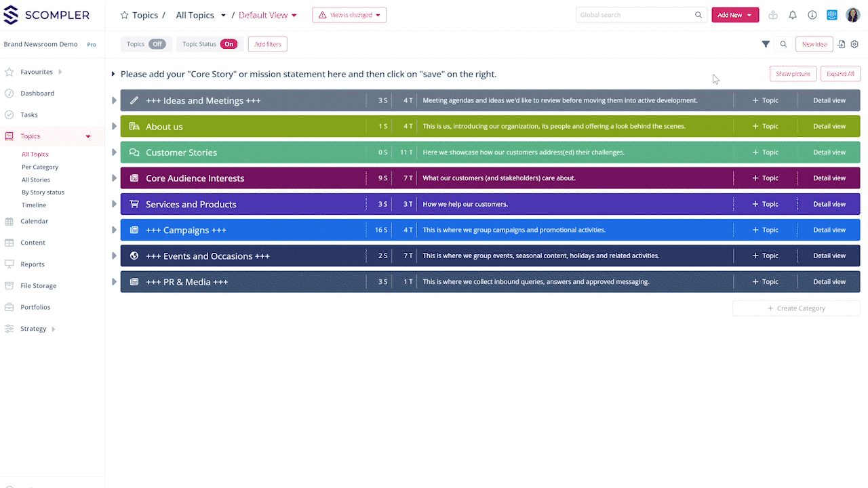
Task: Click the search magnifier in the toolbar
Action: pos(783,43)
